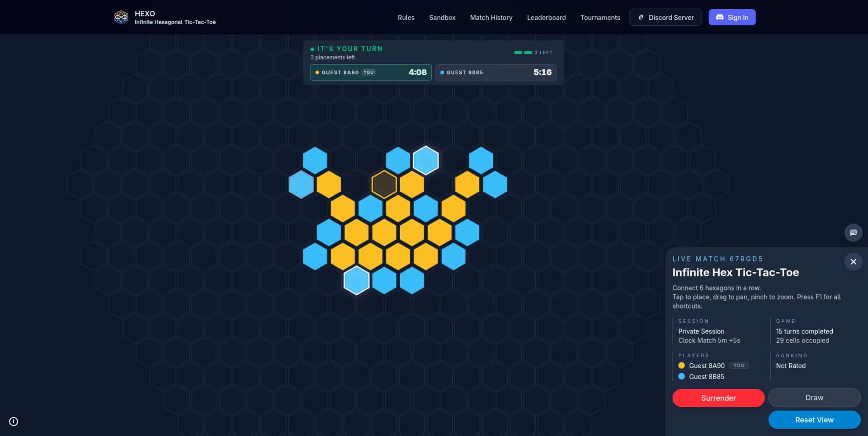This screenshot has width=868, height=436.
Task: Close the live match info panel
Action: point(853,261)
